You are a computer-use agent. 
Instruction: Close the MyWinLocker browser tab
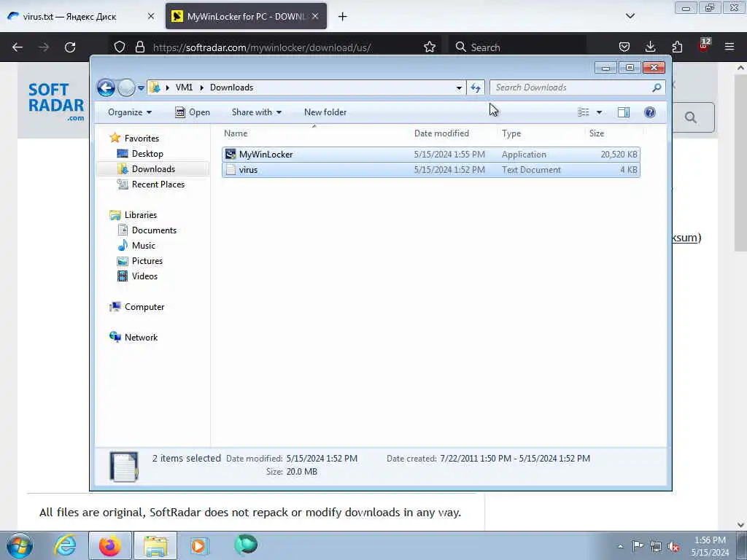point(315,16)
